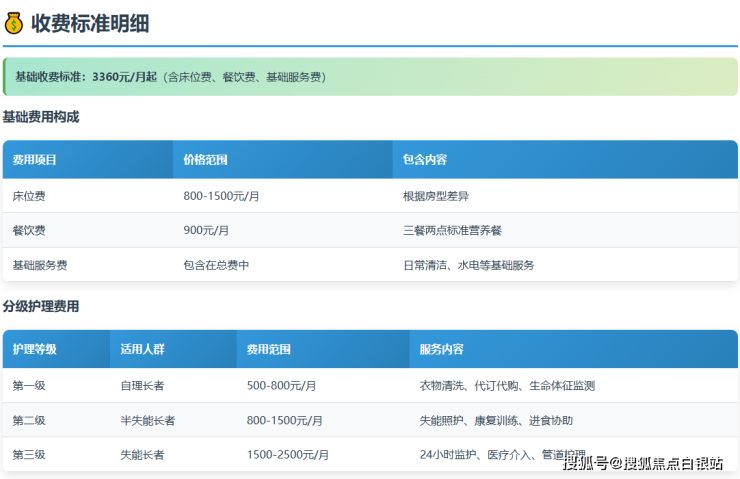The height and width of the screenshot is (479, 740).
Task: Click the money bag icon beside the title
Action: coord(14,23)
